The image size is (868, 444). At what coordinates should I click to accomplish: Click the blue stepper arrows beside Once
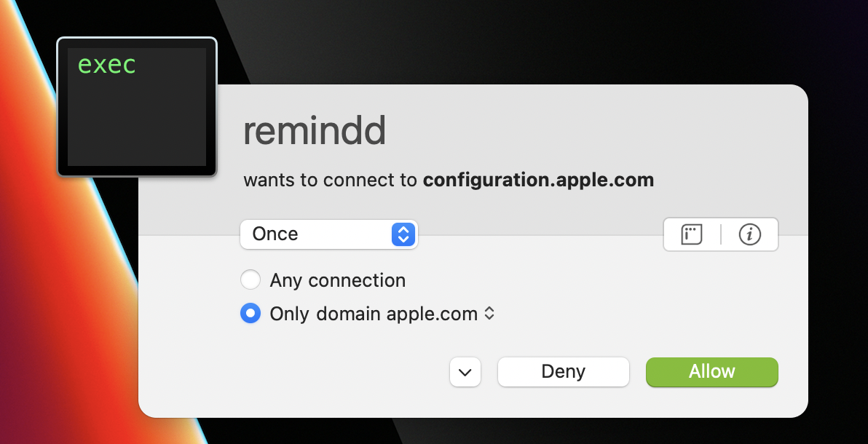403,234
